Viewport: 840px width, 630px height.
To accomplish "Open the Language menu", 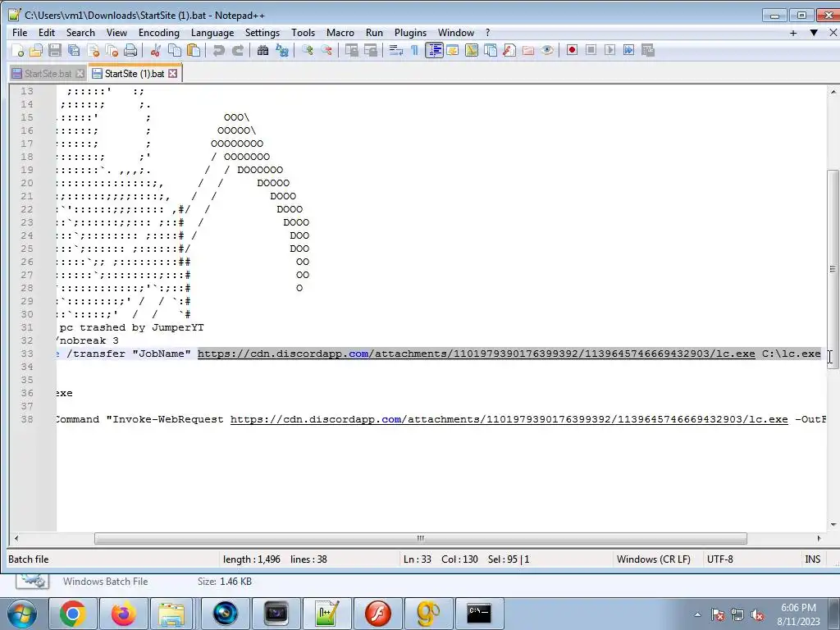I will coord(212,33).
